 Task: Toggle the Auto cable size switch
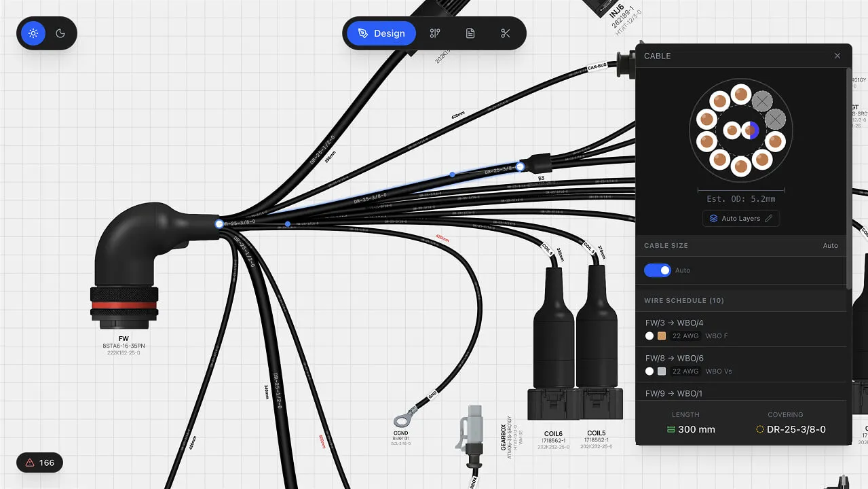(x=657, y=270)
